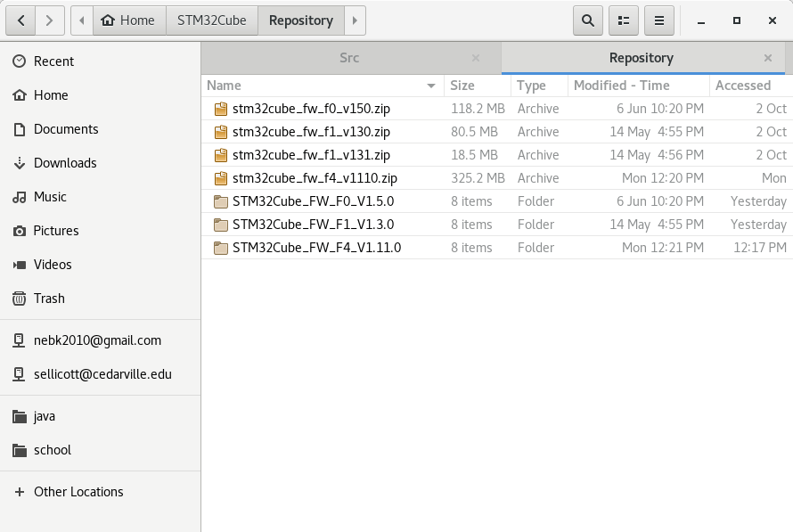793x532 pixels.
Task: Click the school bookmark folder icon
Action: pos(20,450)
